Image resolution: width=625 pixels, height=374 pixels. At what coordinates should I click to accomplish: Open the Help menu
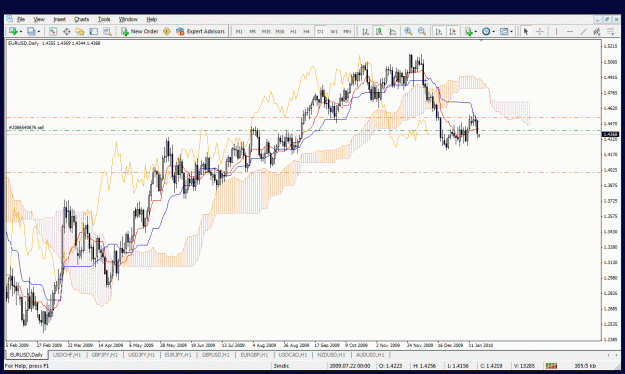[x=151, y=19]
